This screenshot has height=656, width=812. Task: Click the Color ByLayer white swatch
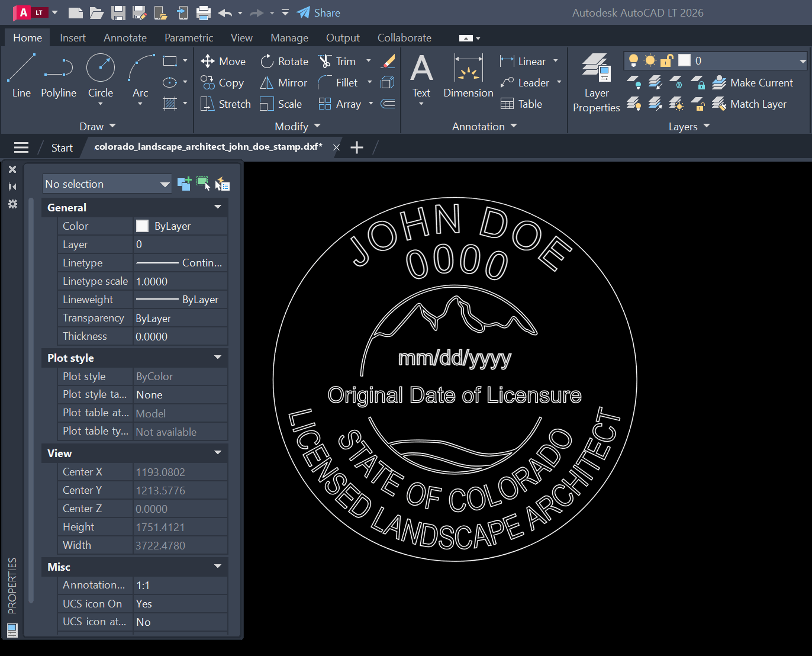pos(142,226)
